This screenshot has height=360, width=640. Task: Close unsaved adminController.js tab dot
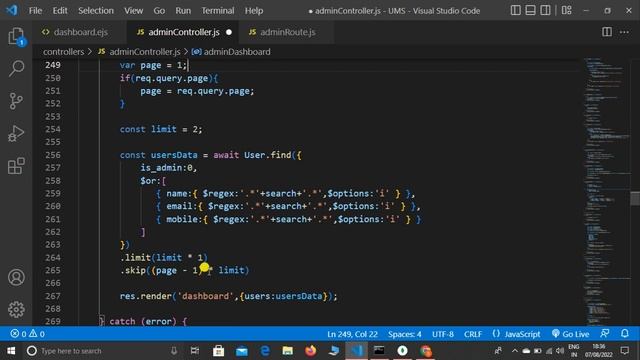click(x=229, y=32)
